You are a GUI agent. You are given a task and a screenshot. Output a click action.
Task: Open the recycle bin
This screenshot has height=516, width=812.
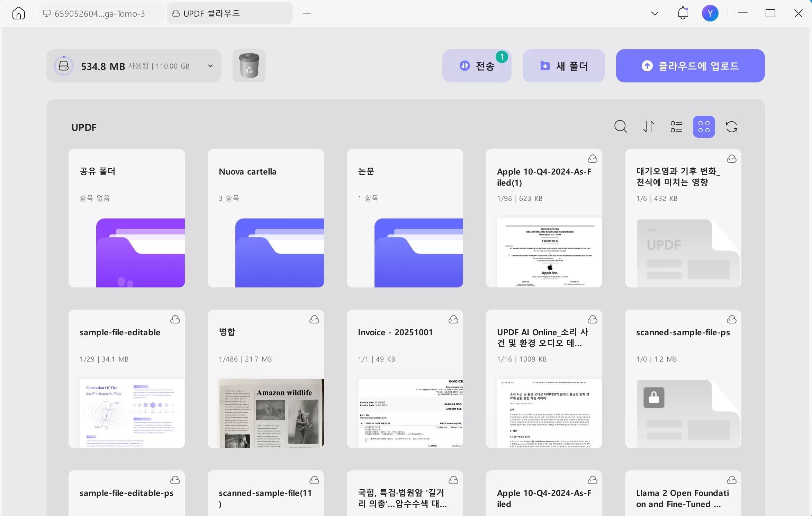(x=249, y=65)
